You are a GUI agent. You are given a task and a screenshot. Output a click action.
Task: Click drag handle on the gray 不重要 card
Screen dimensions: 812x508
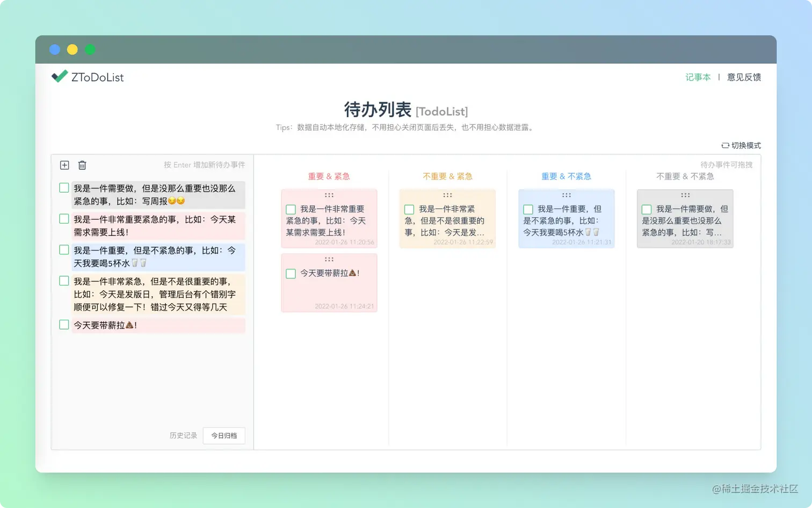685,195
